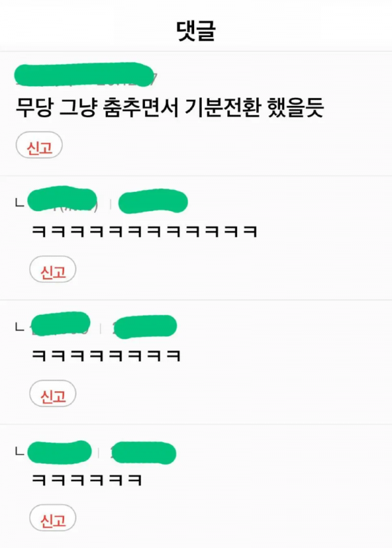Click hidden timestamp of the six-ㅋ reply
Viewport: 392px width, 548px height.
[x=143, y=453]
